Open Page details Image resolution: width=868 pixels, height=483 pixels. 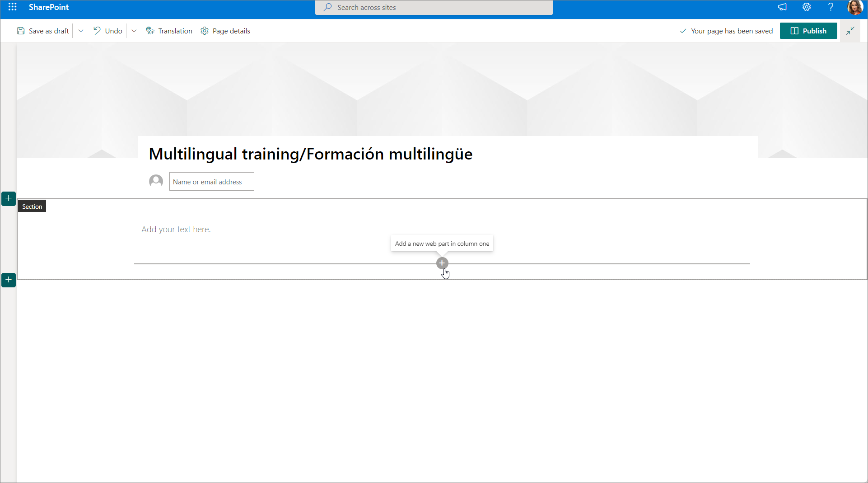pyautogui.click(x=225, y=31)
